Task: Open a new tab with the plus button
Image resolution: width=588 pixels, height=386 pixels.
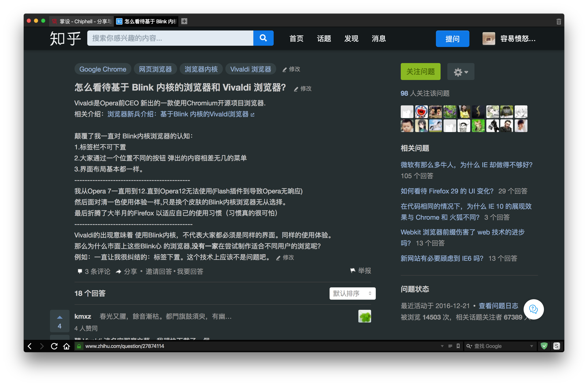Action: pyautogui.click(x=184, y=21)
